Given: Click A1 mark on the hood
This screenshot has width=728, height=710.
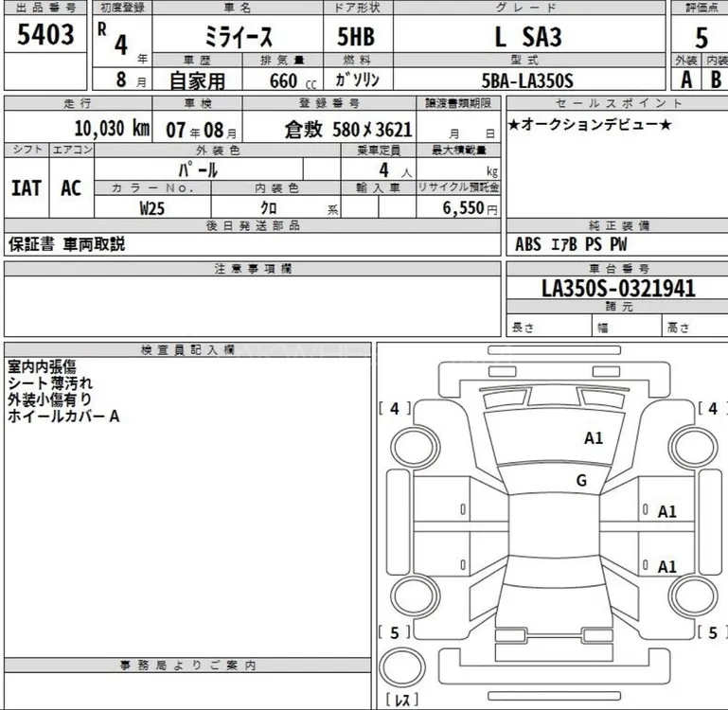Looking at the screenshot, I should [594, 438].
